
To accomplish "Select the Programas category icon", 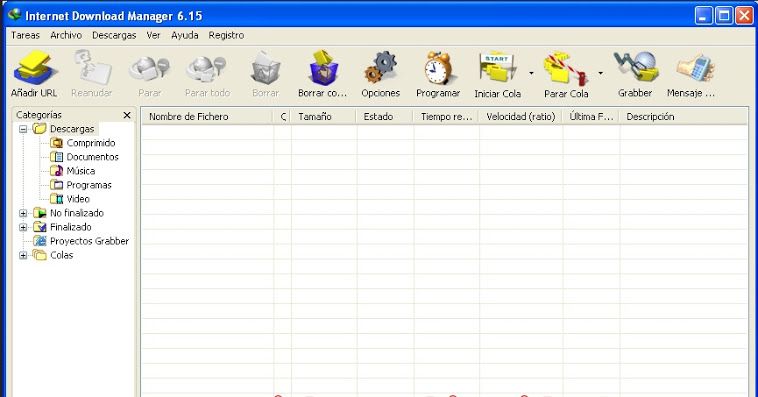I will tap(57, 185).
